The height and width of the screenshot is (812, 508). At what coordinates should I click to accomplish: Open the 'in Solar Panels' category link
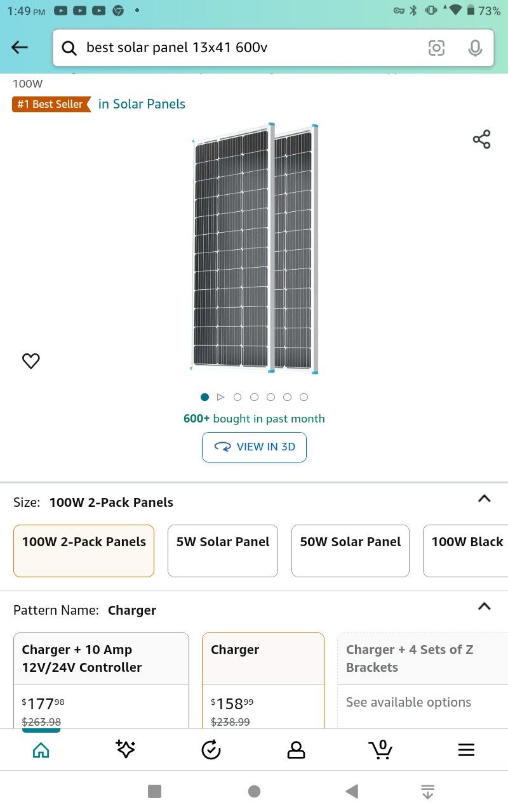tap(142, 104)
